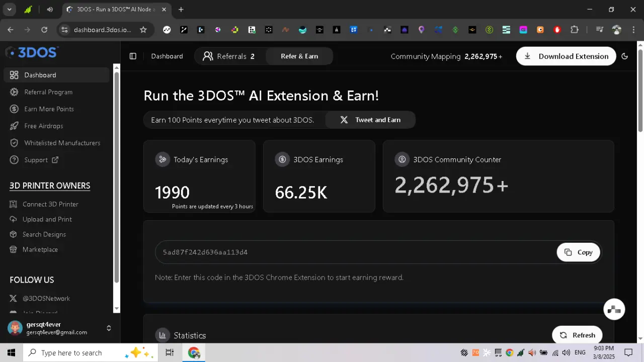Click Refresh statistics button
Screen dimensions: 644x362
(x=577, y=335)
